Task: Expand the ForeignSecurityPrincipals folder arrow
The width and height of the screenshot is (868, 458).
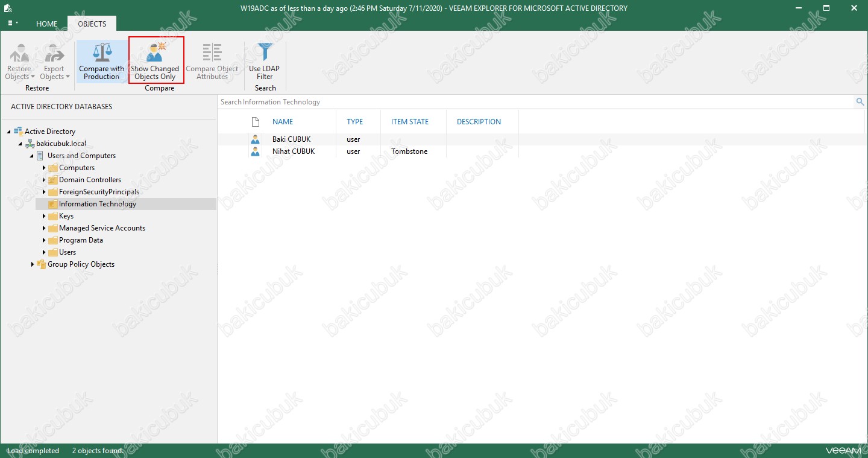Action: pyautogui.click(x=43, y=192)
